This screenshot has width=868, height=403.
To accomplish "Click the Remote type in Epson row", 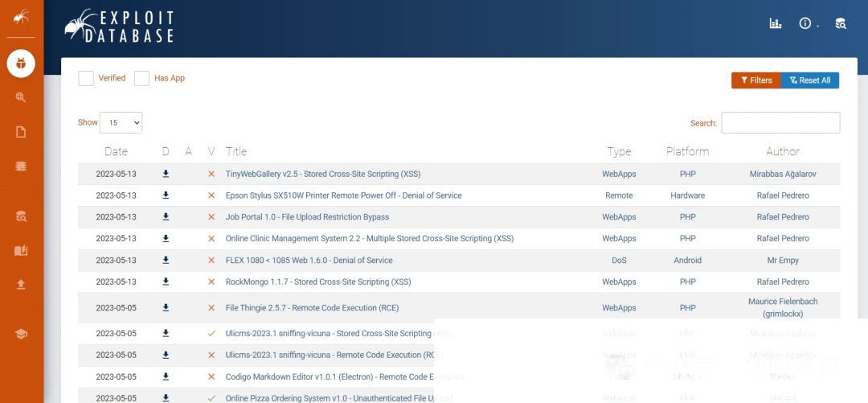I will pyautogui.click(x=619, y=195).
